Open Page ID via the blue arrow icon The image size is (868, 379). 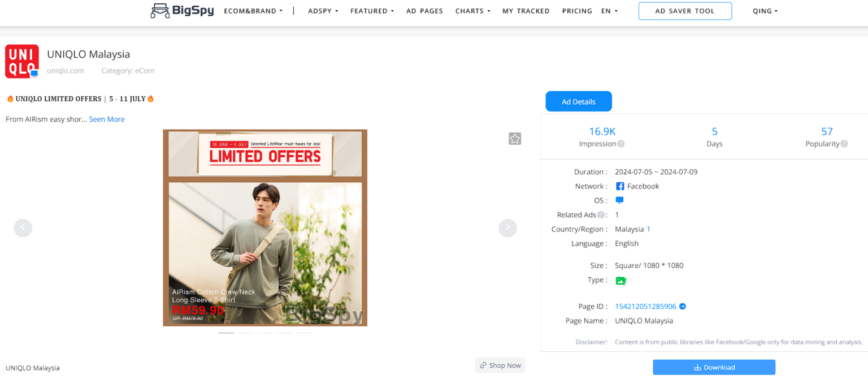[x=683, y=306]
